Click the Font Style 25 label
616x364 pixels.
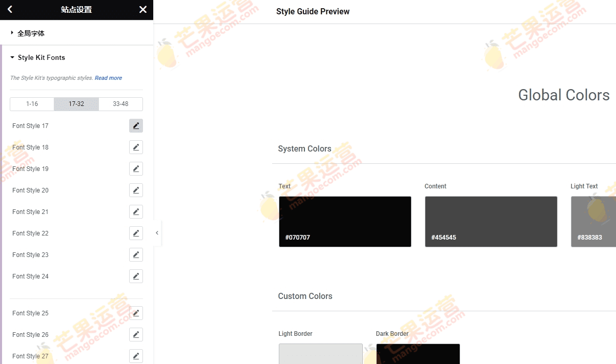click(30, 313)
